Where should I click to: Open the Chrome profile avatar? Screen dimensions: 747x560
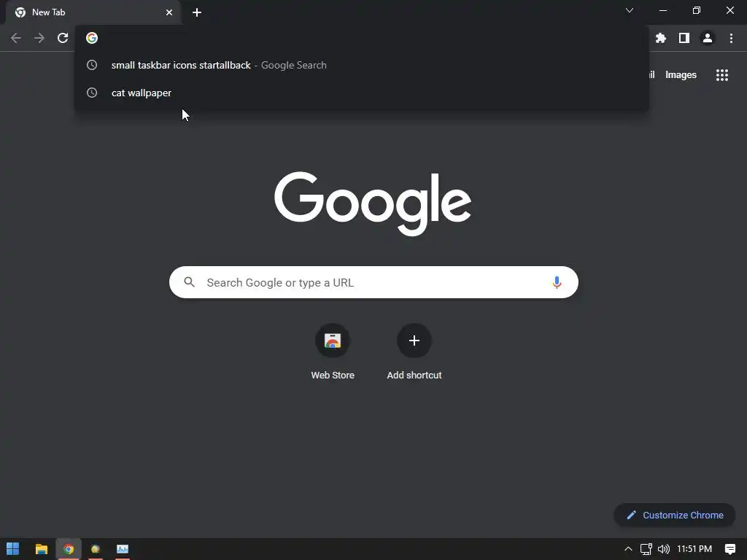(x=708, y=38)
